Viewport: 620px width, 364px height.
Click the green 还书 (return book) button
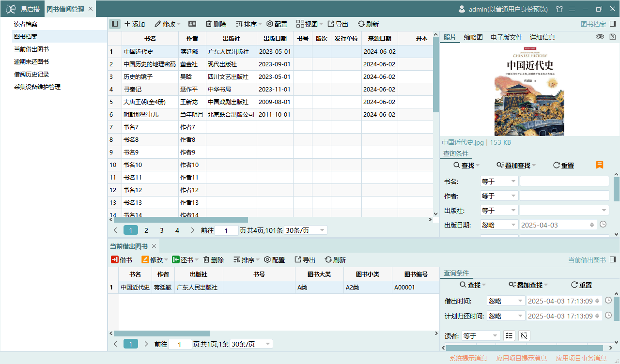(x=185, y=260)
